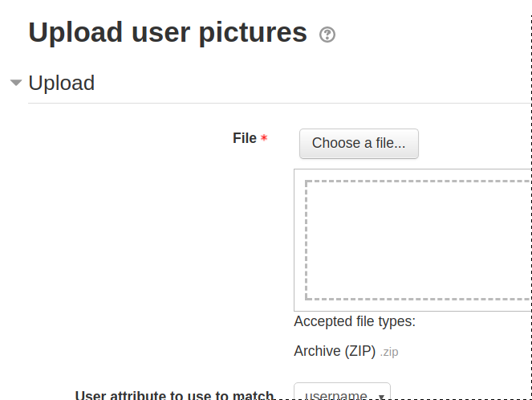Click the File field label
This screenshot has width=532, height=400.
(245, 138)
